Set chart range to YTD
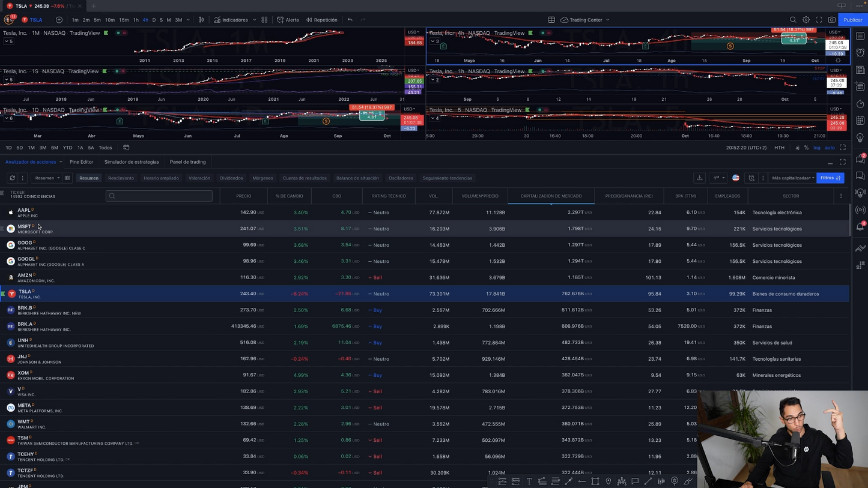The width and height of the screenshot is (868, 488). pyautogui.click(x=67, y=148)
